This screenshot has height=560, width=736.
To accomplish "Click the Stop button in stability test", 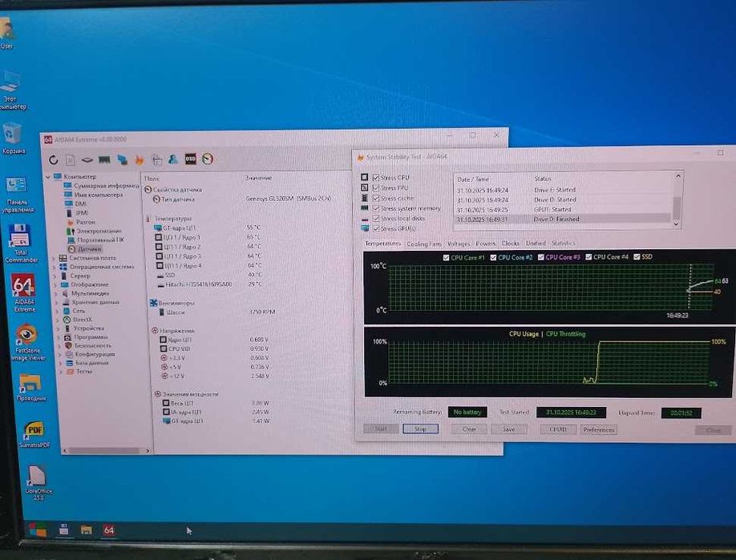I will coord(420,429).
